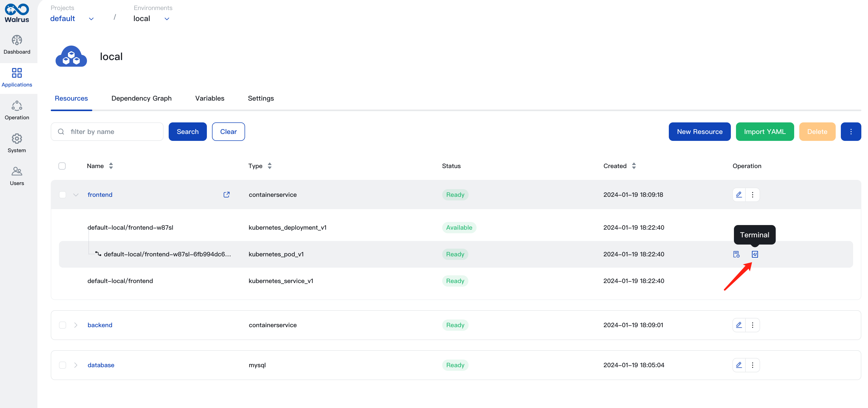Go to Dashboard in sidebar
This screenshot has height=408, width=868.
click(17, 45)
